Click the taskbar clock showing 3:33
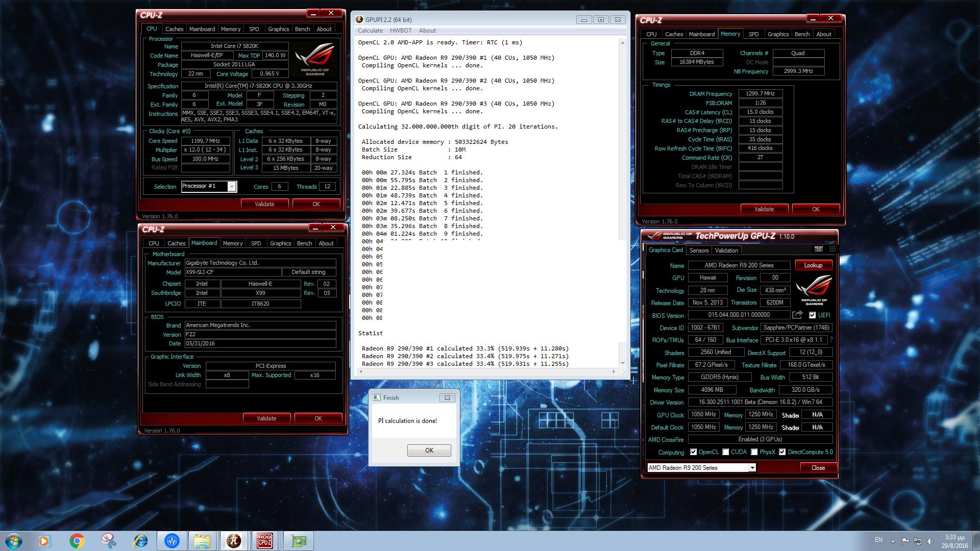This screenshot has height=551, width=980. (x=954, y=541)
